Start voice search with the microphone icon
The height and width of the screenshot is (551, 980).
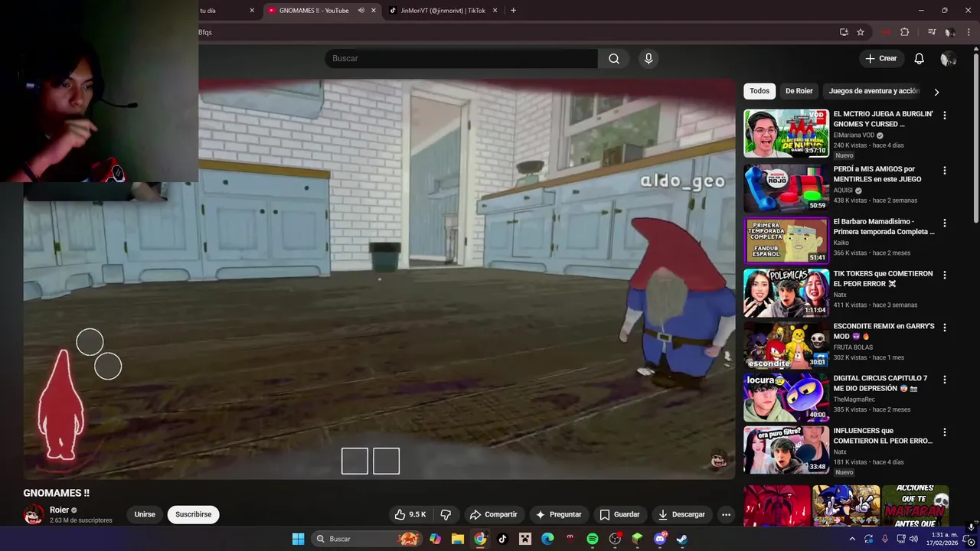tap(648, 59)
